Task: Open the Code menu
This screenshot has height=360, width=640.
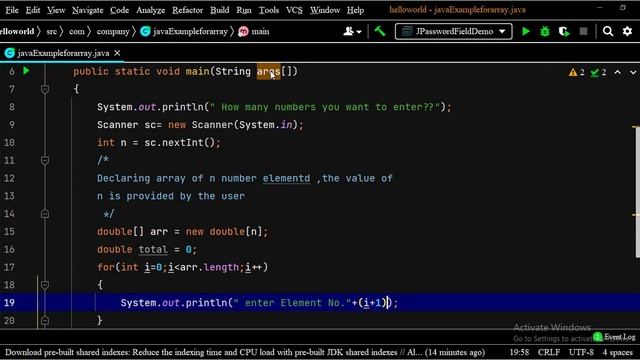Action: [x=119, y=10]
